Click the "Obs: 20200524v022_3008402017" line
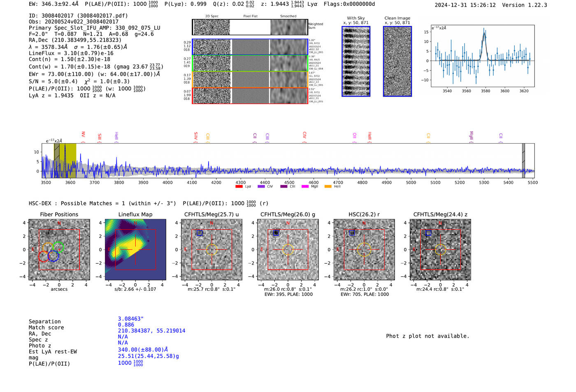This screenshot has height=392, width=576. [x=74, y=22]
